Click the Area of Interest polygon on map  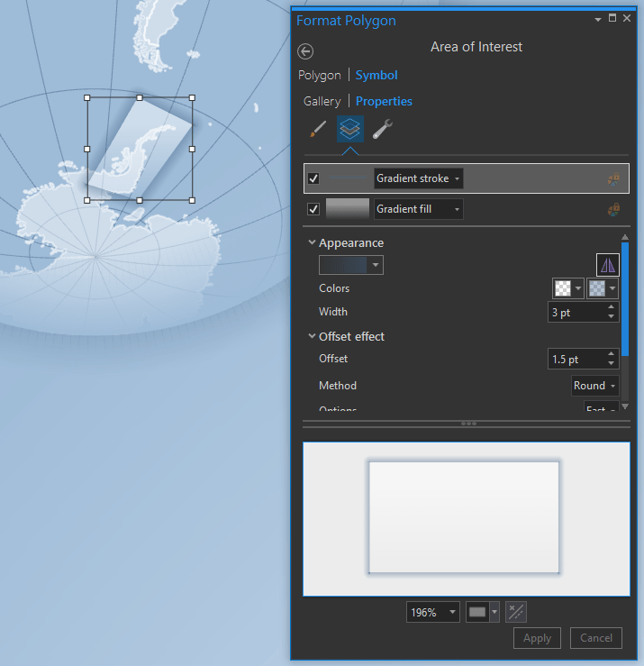pos(138,149)
